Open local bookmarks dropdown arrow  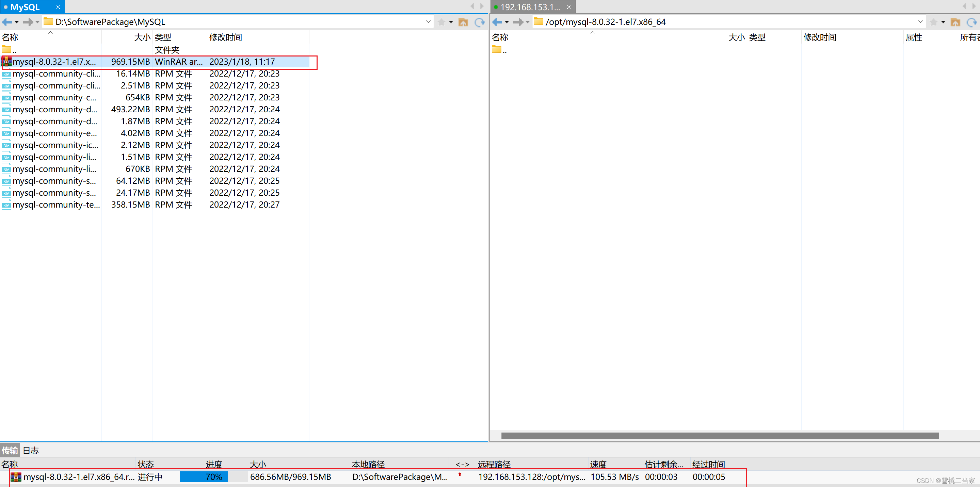[x=451, y=22]
